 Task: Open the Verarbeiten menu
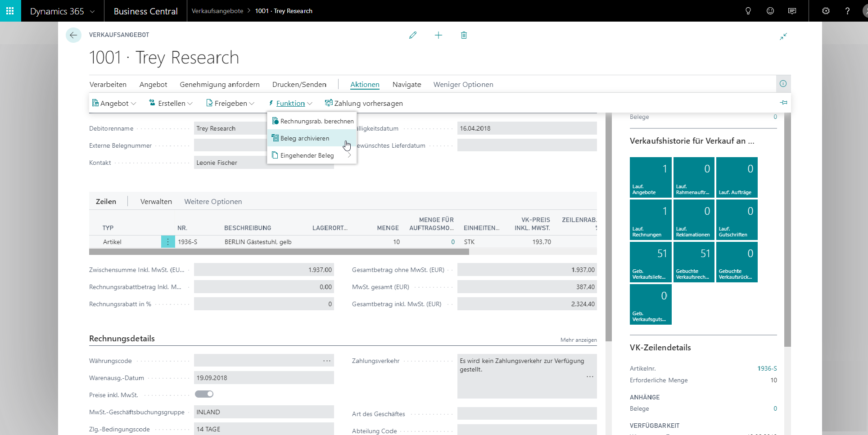point(108,84)
